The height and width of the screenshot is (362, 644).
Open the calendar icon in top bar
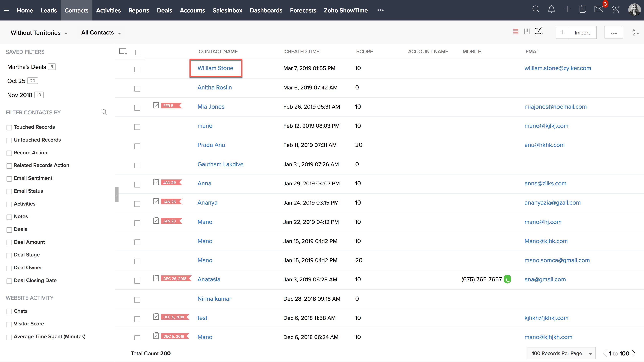click(x=582, y=10)
